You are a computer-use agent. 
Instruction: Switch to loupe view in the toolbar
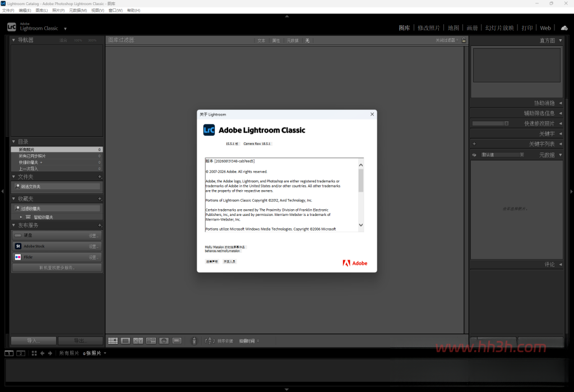126,341
